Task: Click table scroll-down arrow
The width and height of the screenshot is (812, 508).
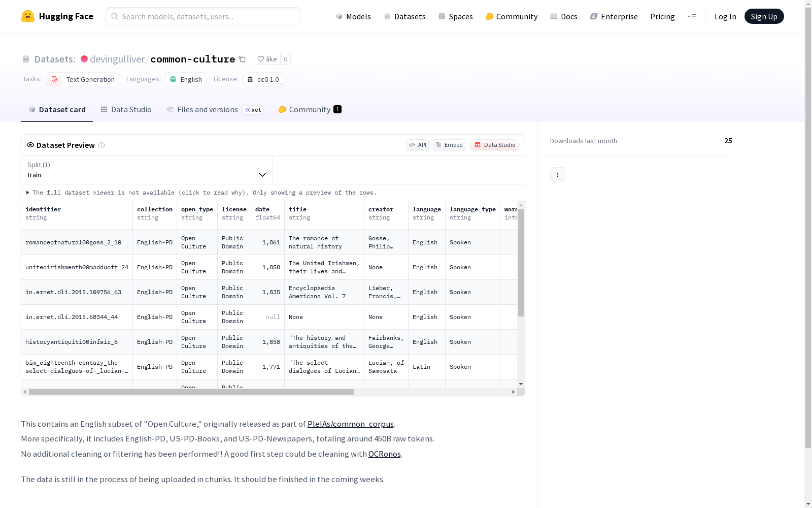Action: (521, 384)
